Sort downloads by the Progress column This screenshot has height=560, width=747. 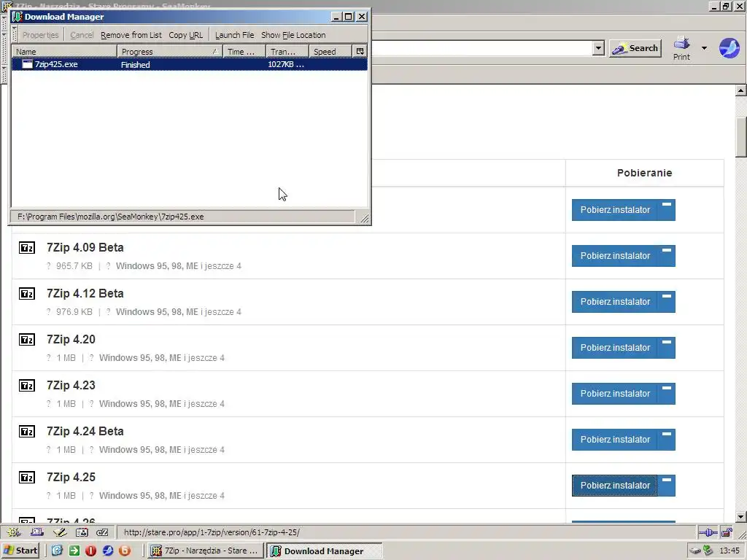(169, 52)
